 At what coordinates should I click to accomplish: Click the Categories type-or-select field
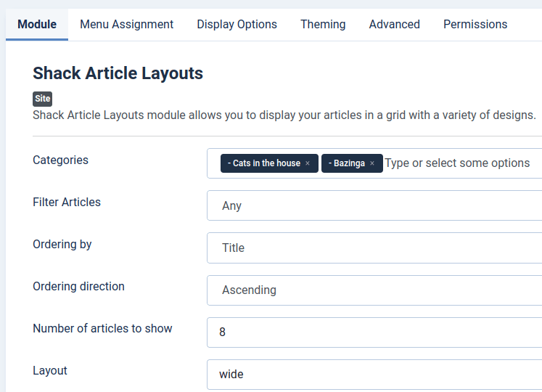pos(457,163)
